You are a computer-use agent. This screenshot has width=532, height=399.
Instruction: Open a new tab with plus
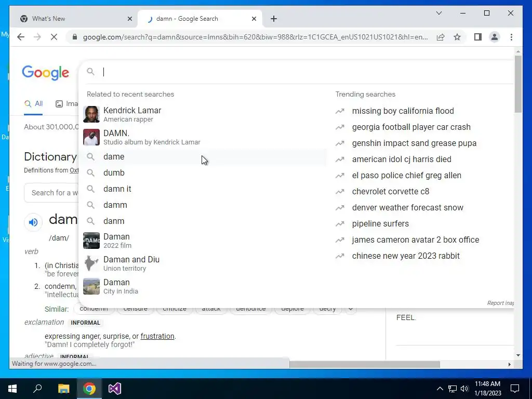point(274,19)
